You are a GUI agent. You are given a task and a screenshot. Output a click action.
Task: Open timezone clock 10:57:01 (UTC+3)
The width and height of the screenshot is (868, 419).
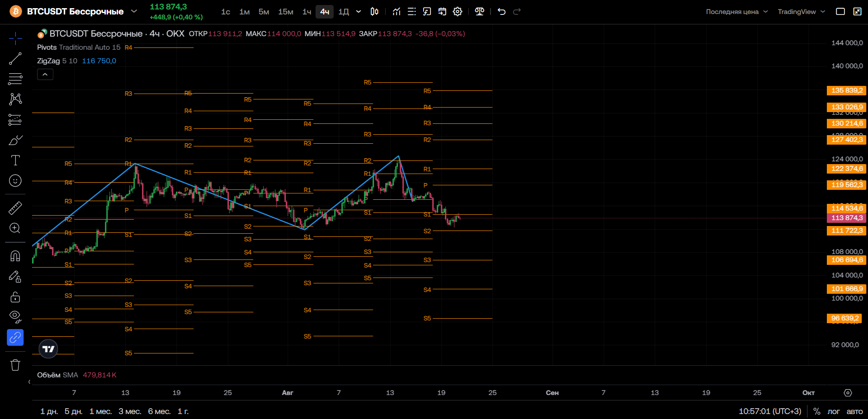click(770, 411)
